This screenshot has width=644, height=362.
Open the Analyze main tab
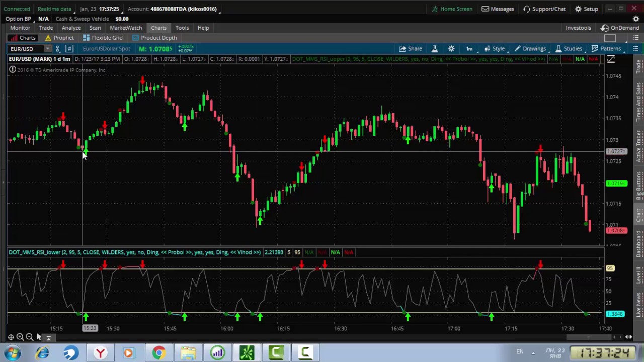coord(71,28)
